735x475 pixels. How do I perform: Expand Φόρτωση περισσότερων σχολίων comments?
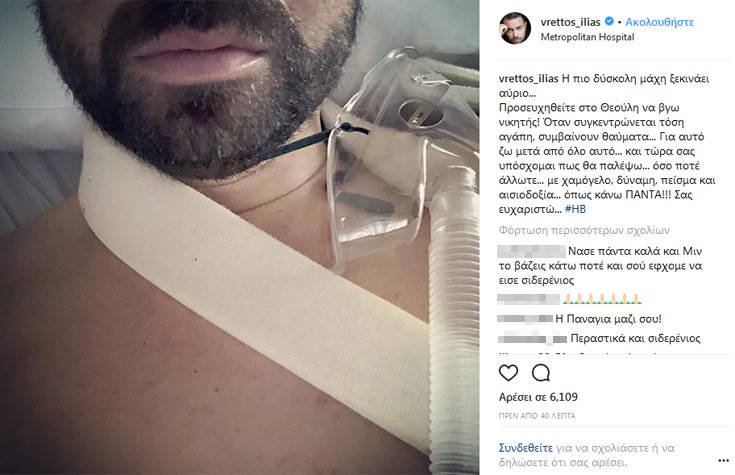(x=584, y=230)
